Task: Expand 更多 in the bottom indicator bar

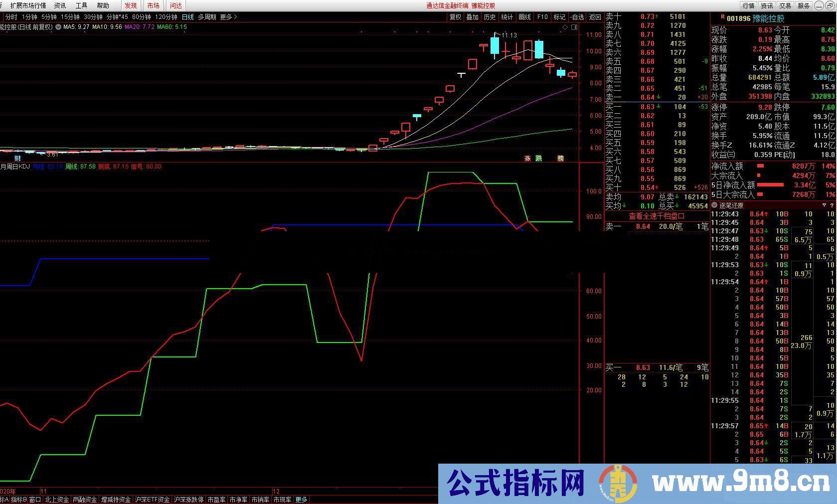Action: click(x=301, y=499)
